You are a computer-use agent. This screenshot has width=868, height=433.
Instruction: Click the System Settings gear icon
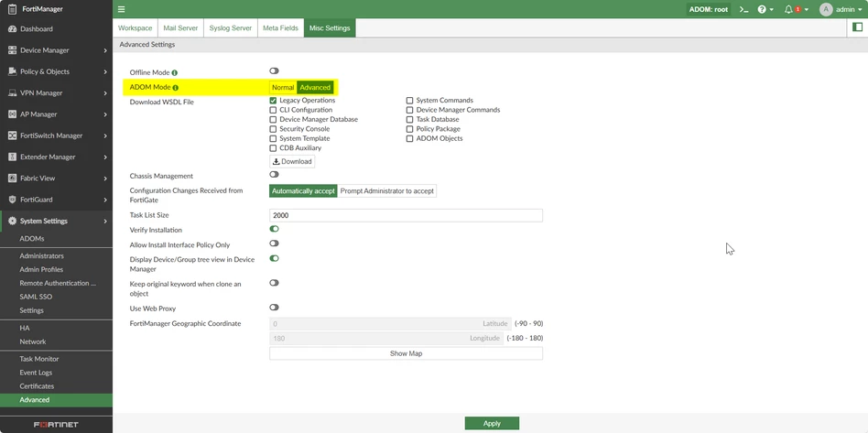(12, 221)
